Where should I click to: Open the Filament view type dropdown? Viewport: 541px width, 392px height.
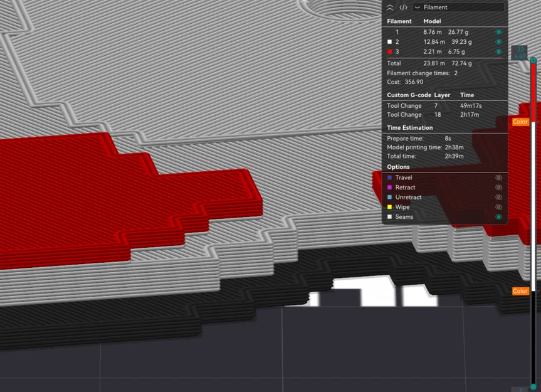point(458,8)
